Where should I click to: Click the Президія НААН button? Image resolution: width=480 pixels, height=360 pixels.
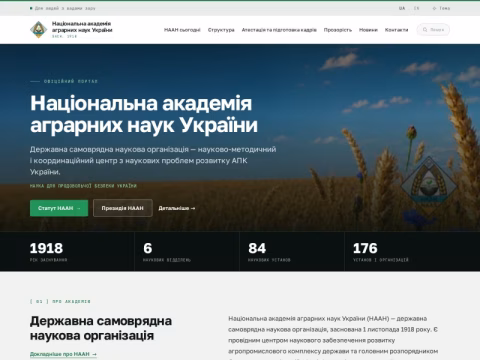coord(123,208)
